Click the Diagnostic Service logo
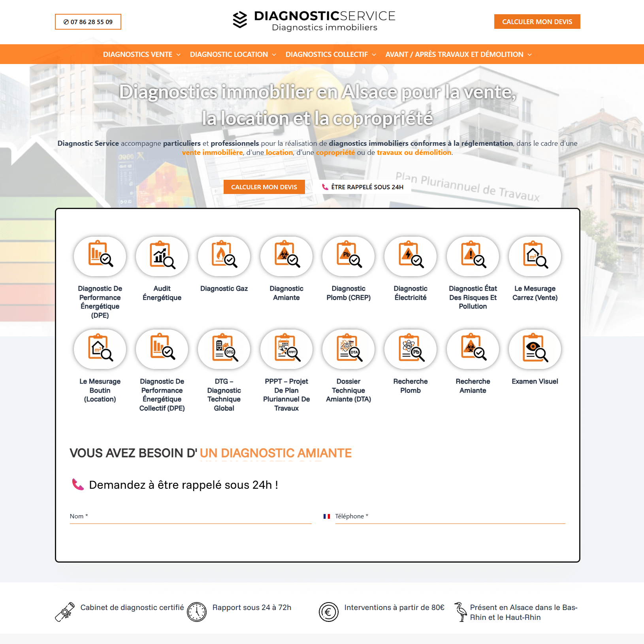This screenshot has height=644, width=644. [x=314, y=20]
